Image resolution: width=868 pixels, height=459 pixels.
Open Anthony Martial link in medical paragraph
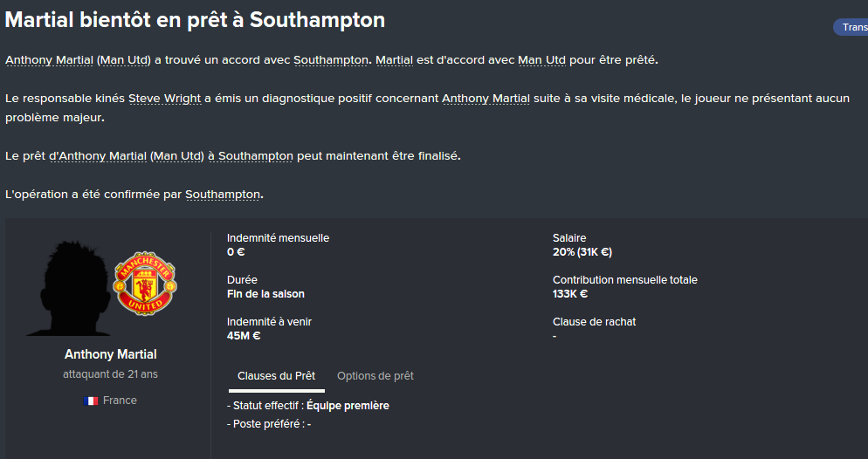pos(486,99)
